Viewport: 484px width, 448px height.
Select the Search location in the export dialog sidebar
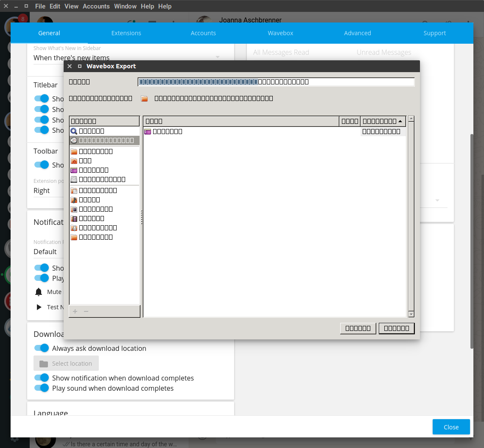click(x=91, y=131)
